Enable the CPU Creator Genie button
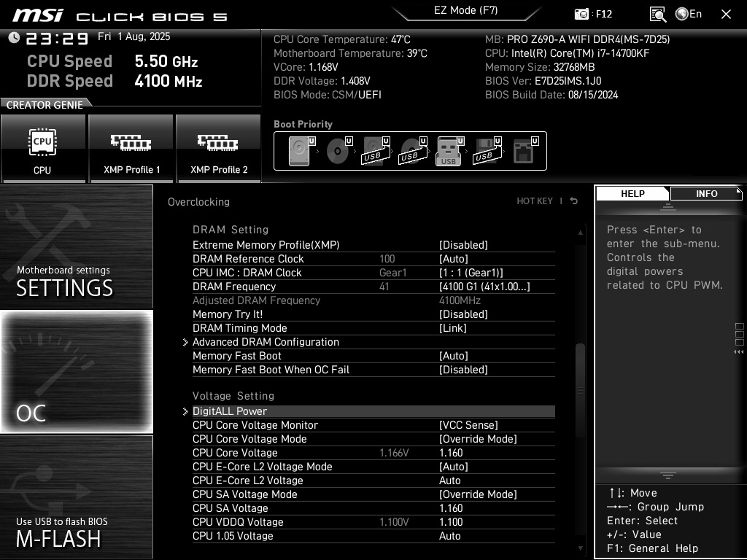 click(43, 148)
